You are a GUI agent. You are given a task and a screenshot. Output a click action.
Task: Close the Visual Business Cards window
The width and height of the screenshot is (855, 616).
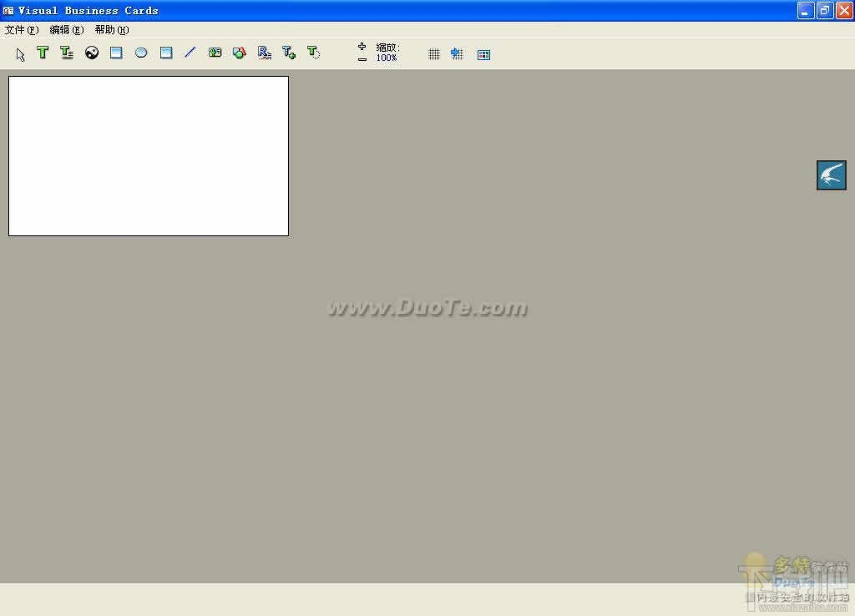(844, 10)
